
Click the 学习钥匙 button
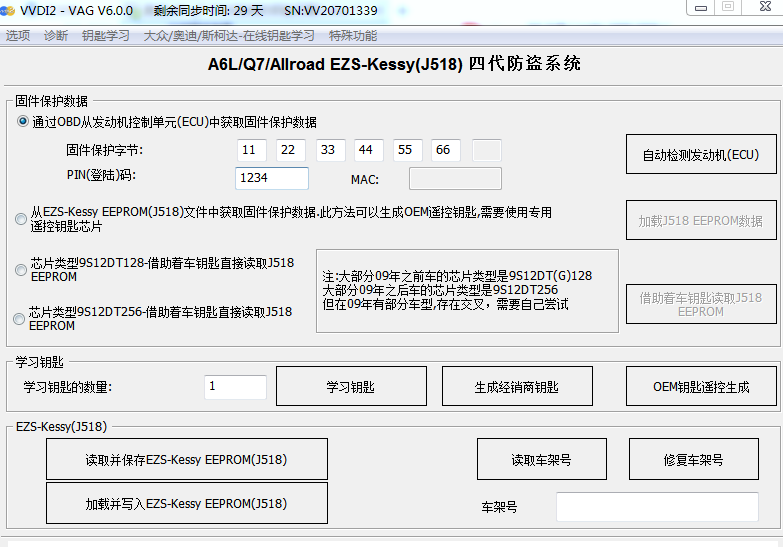click(351, 387)
